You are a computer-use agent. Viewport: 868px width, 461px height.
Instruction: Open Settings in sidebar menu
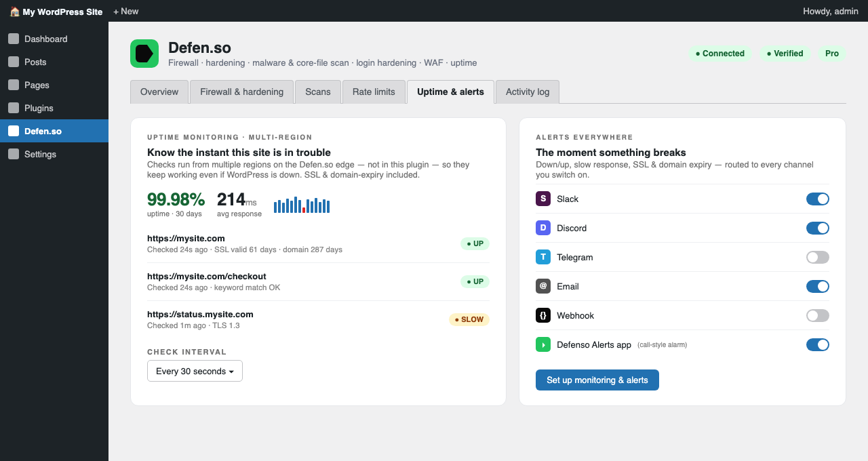click(54, 154)
